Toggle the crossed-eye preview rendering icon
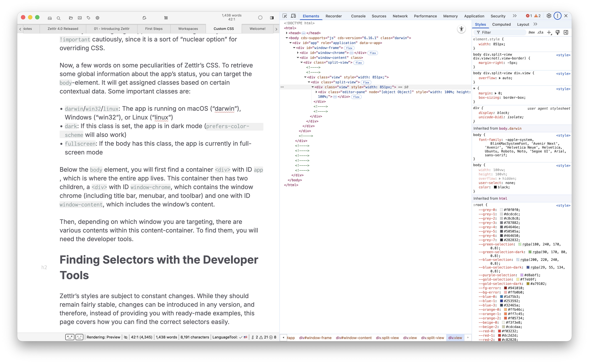 pos(126,337)
